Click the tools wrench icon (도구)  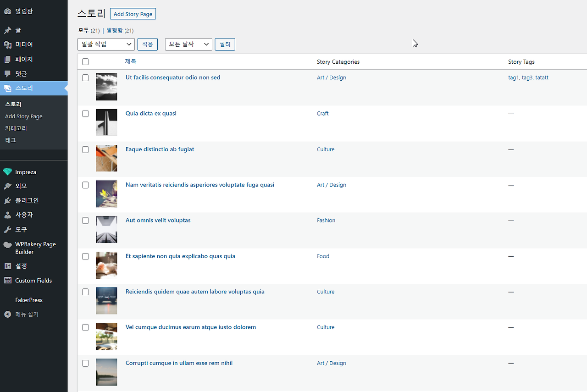click(7, 229)
